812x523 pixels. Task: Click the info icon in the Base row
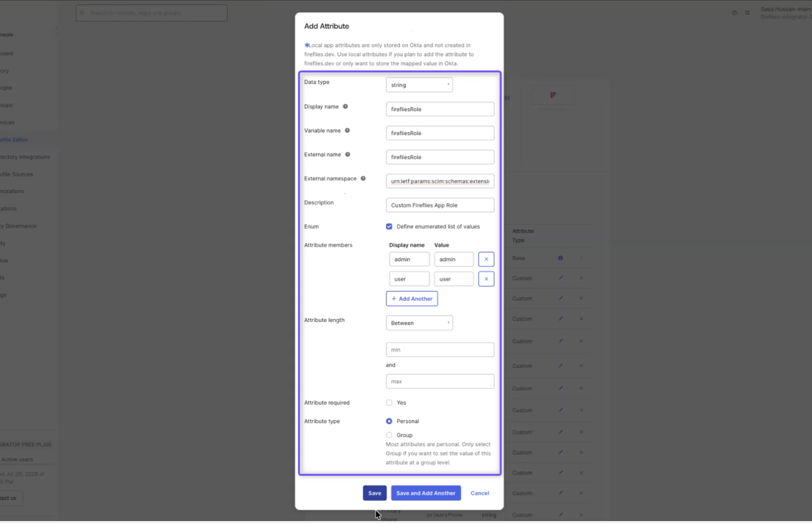(x=561, y=258)
